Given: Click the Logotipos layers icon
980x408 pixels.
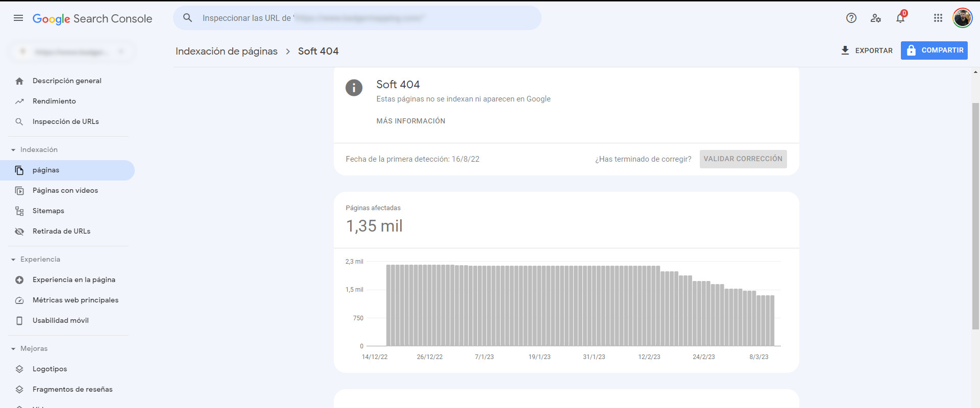Looking at the screenshot, I should pos(19,369).
